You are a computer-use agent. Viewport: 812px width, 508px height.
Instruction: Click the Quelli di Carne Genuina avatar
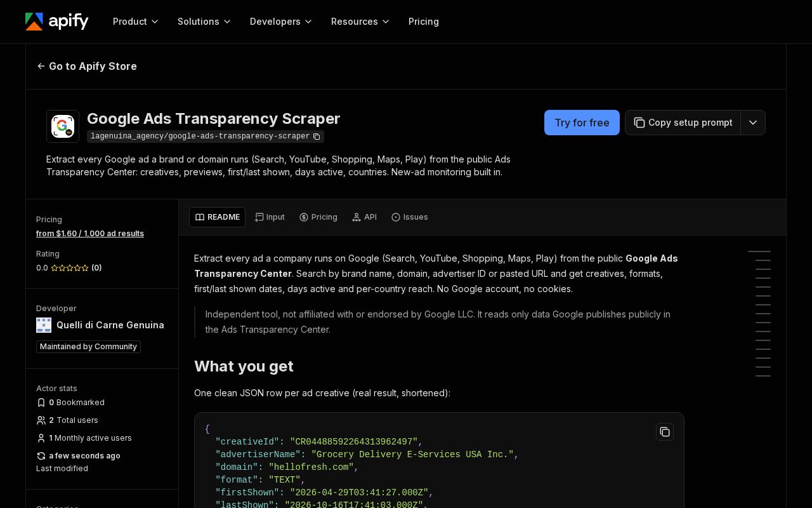[44, 325]
